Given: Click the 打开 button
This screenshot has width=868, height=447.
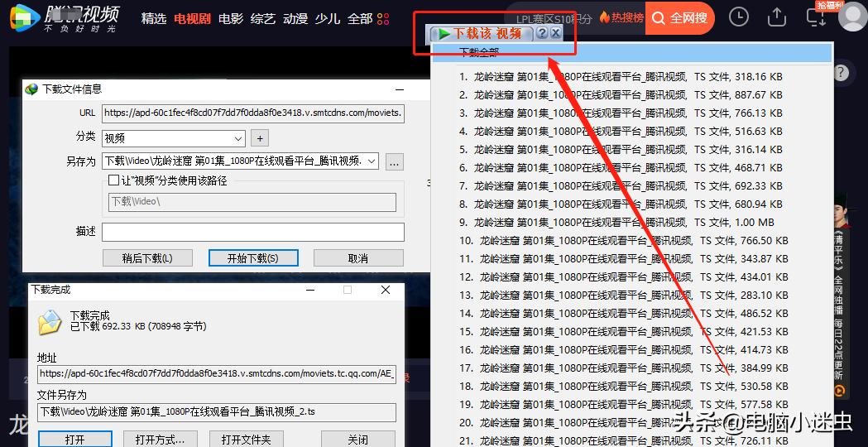Looking at the screenshot, I should click(75, 440).
